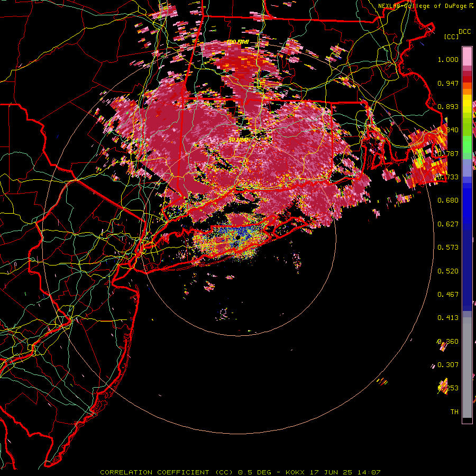This screenshot has height=476, width=476.
Task: Click the 0.680 legend value
Action: tap(448, 200)
